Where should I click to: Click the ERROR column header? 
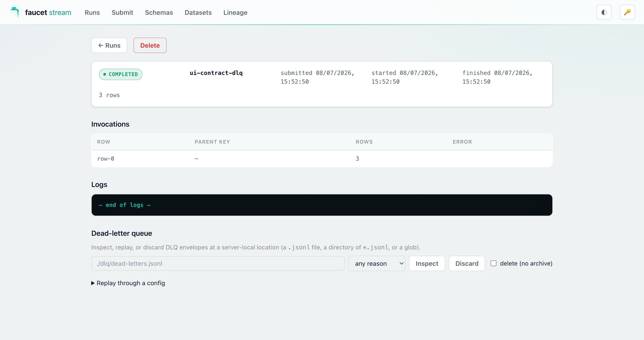point(462,142)
